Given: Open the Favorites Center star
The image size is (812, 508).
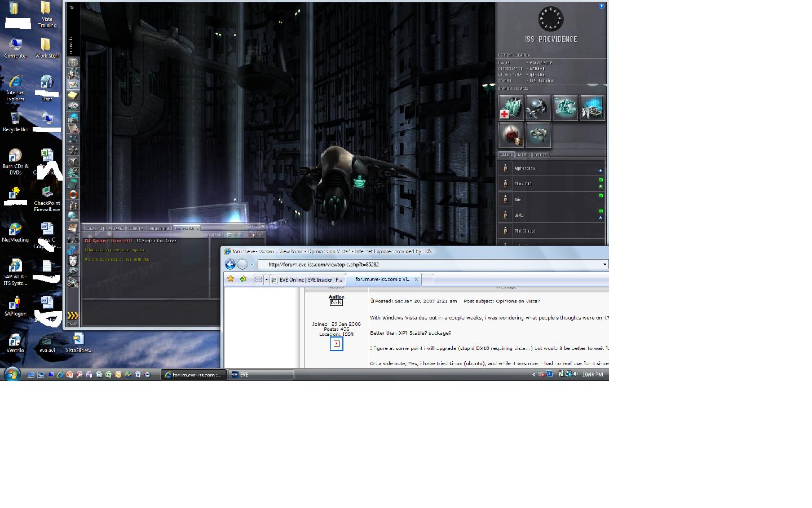Looking at the screenshot, I should coord(231,279).
